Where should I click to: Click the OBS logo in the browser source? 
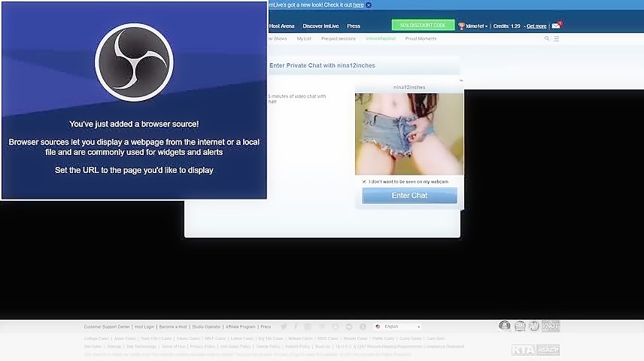pyautogui.click(x=134, y=62)
